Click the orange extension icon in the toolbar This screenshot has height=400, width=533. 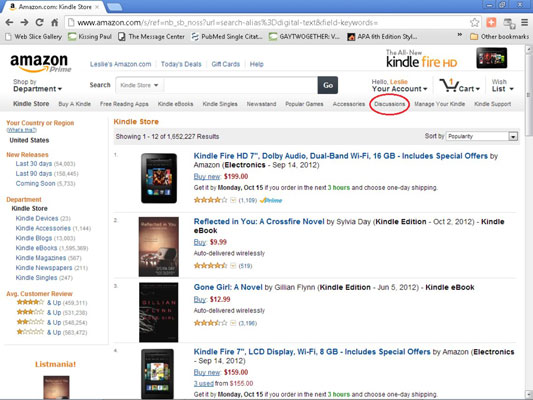tap(491, 22)
